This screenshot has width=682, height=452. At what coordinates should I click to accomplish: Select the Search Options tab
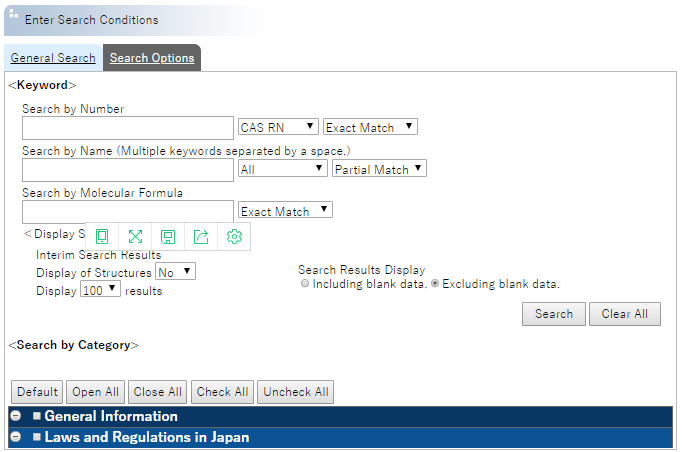152,58
